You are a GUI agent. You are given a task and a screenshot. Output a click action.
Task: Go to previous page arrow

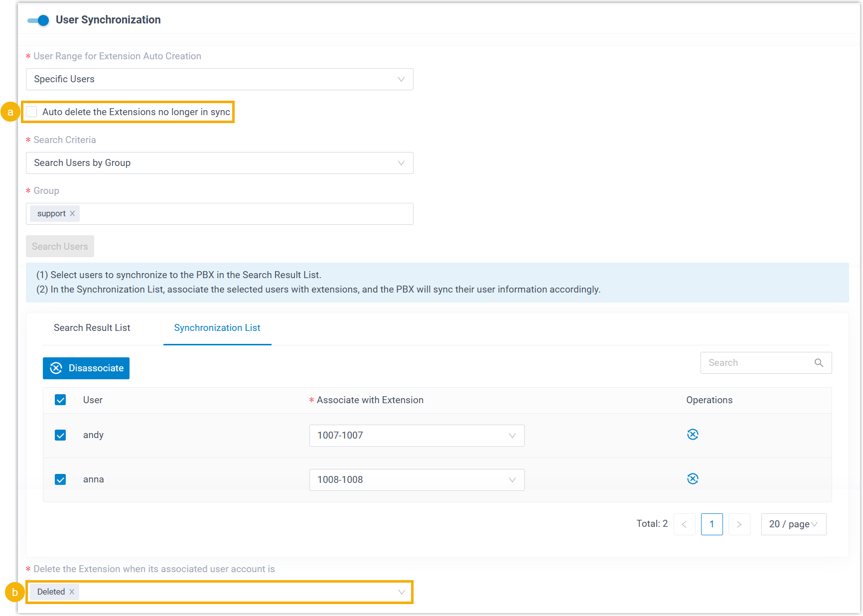click(x=684, y=524)
